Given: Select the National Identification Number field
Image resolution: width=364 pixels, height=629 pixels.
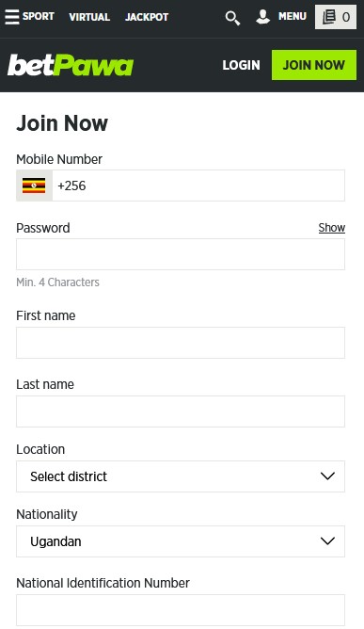Looking at the screenshot, I should pos(181,610).
